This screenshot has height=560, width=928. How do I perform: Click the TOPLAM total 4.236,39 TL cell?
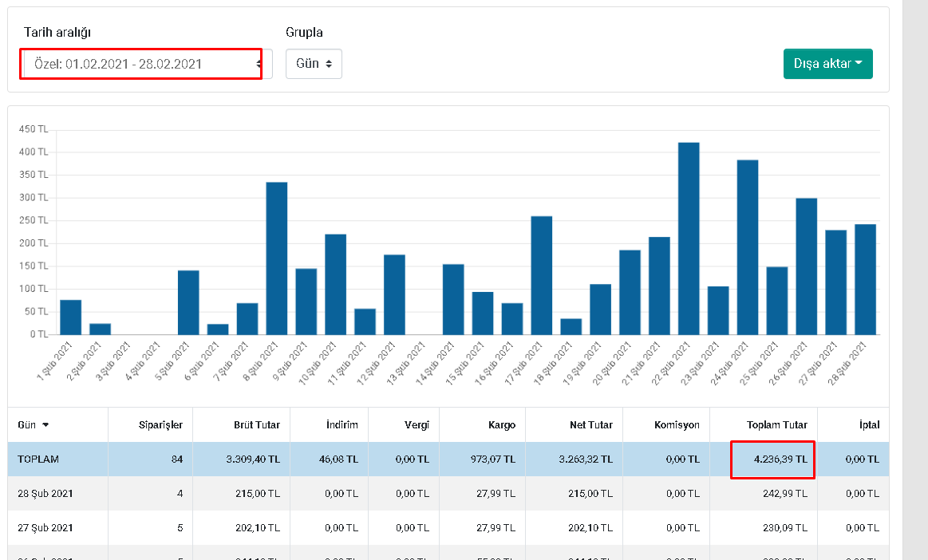coord(773,459)
